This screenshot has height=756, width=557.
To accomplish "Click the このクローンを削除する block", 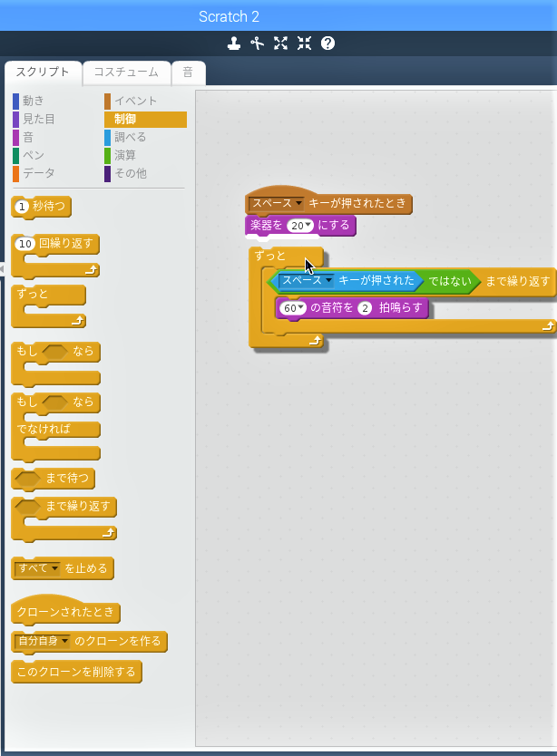I will (x=76, y=672).
